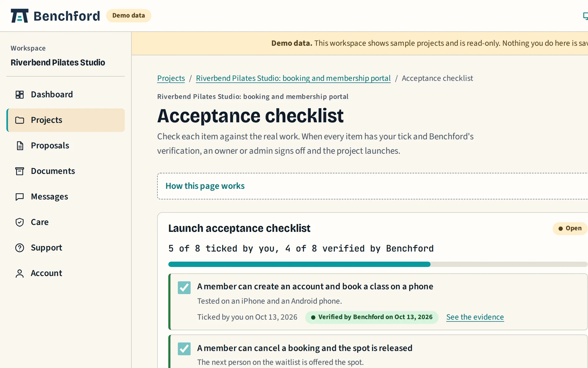Click the Benchford logo icon
Image resolution: width=588 pixels, height=368 pixels.
click(20, 16)
